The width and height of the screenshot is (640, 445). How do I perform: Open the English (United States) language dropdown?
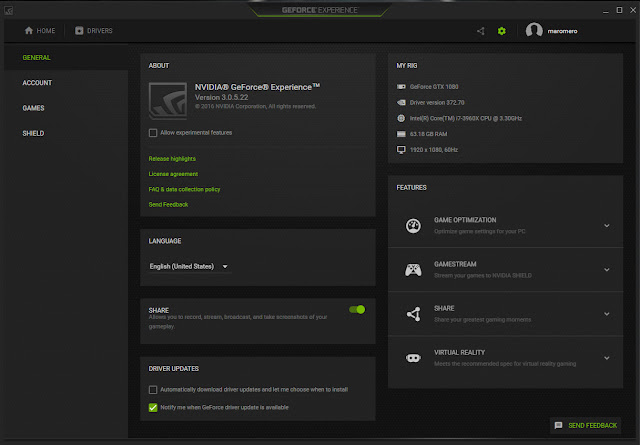click(189, 267)
